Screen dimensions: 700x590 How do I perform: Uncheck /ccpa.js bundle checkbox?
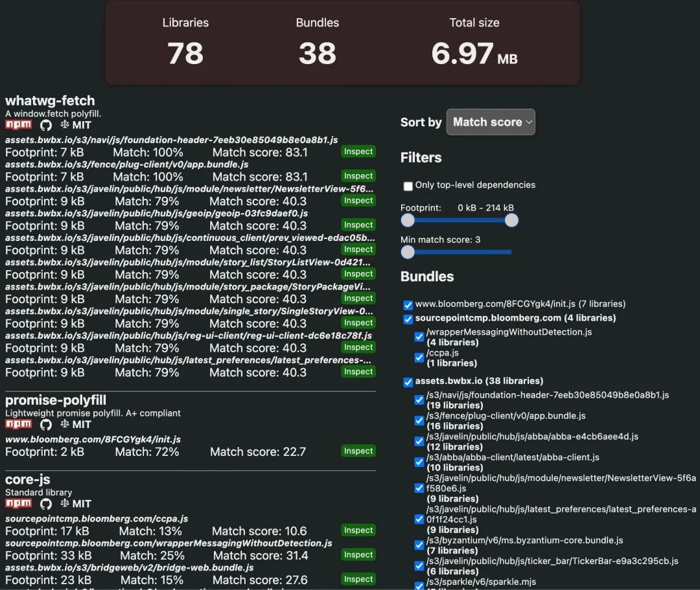419,357
